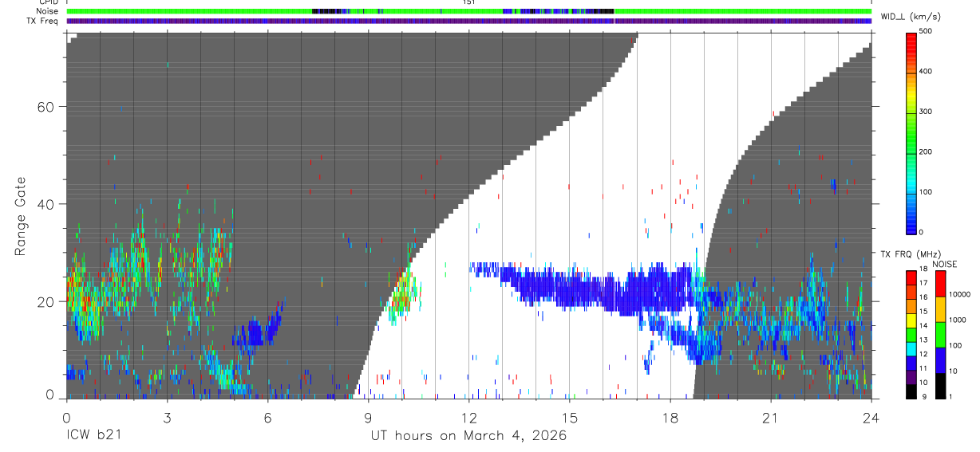Click the 'TX Freq' row label at top left

coord(43,21)
